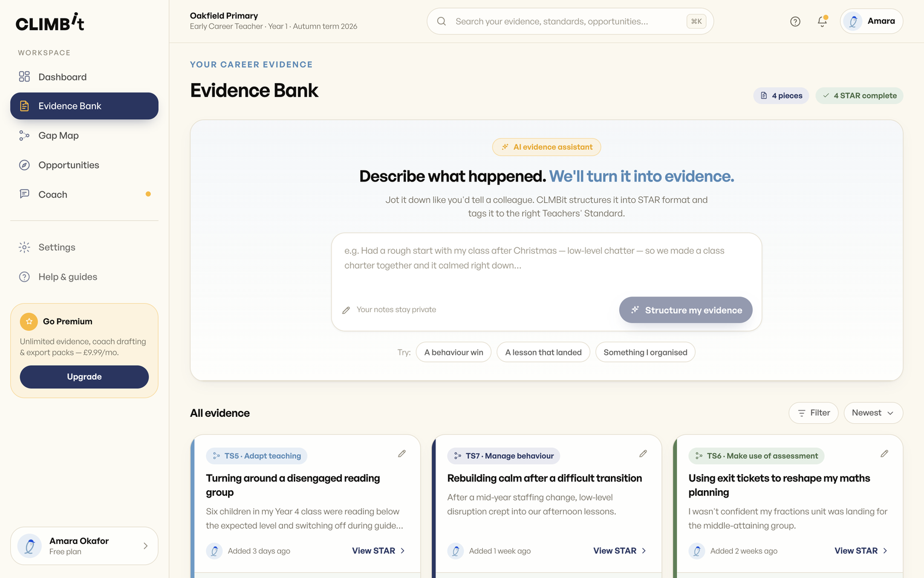This screenshot has width=924, height=578.
Task: Edit Rebuilding calm card pencil
Action: pyautogui.click(x=643, y=454)
